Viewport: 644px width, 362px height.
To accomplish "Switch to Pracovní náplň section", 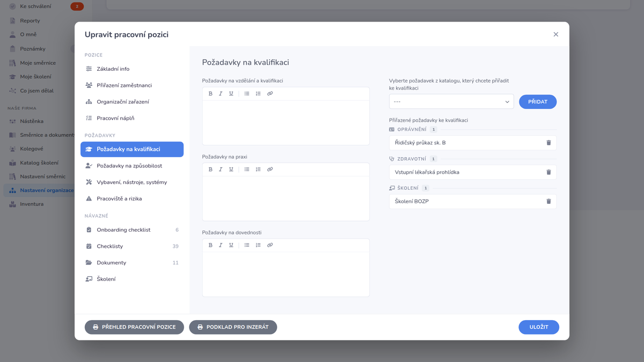I will [132, 118].
